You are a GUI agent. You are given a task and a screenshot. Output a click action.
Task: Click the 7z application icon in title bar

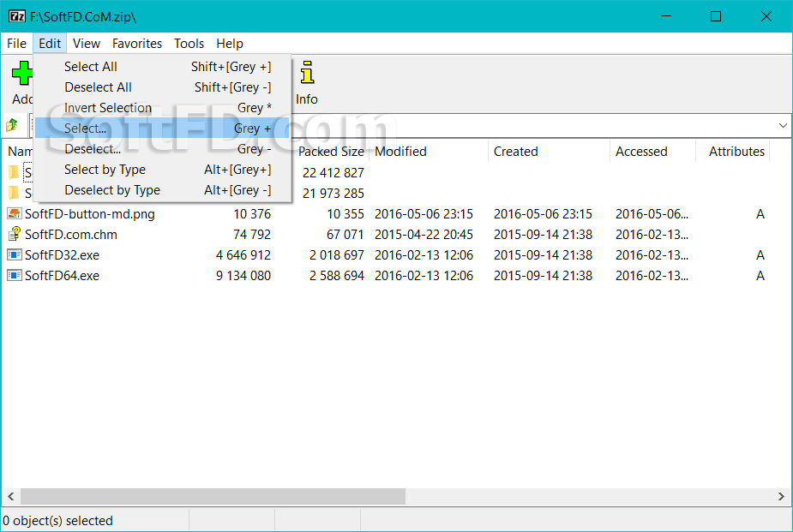tap(16, 16)
